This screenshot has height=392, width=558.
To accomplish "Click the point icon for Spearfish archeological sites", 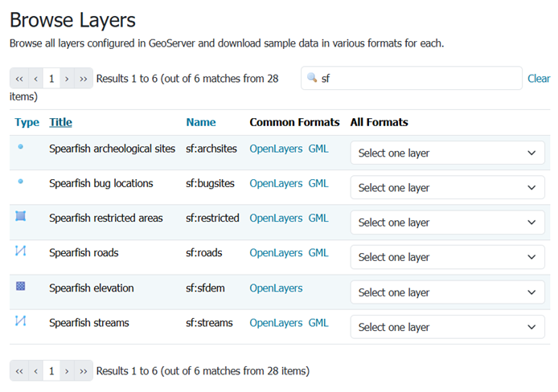I will coord(20,148).
